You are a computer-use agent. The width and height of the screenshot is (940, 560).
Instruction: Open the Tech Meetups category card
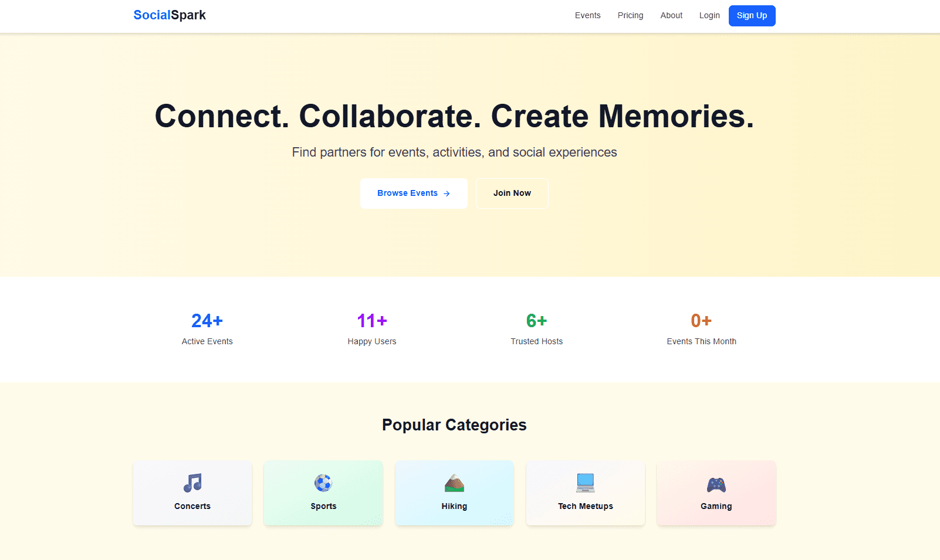pos(585,493)
